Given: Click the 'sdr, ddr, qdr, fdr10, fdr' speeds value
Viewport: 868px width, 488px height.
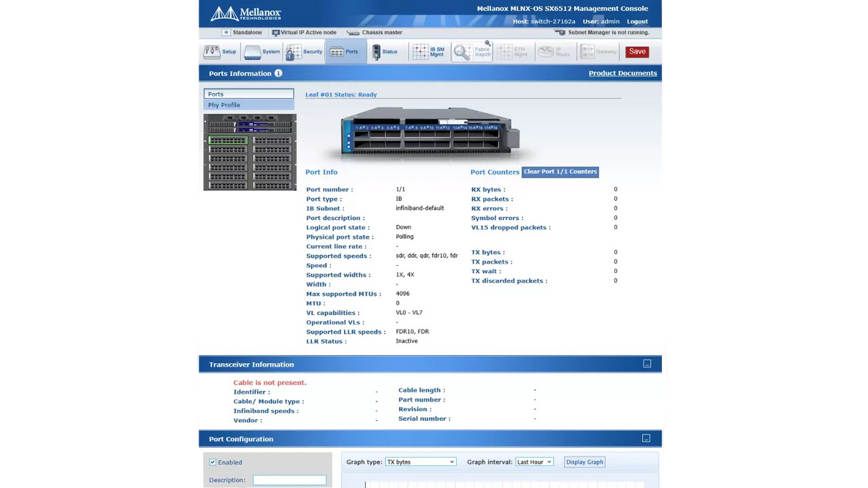Looking at the screenshot, I should click(x=427, y=255).
